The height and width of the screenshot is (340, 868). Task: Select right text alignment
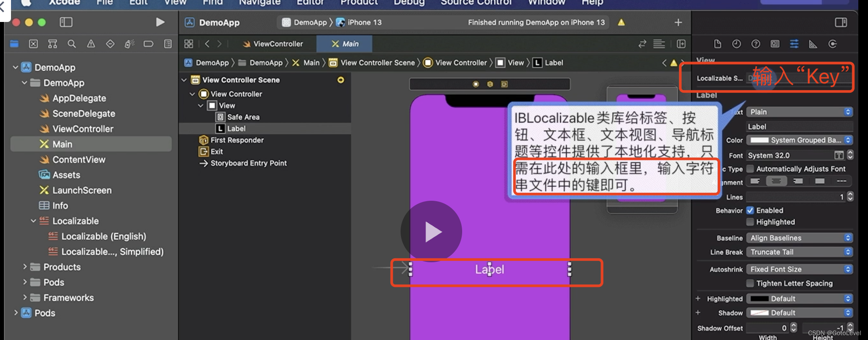798,181
